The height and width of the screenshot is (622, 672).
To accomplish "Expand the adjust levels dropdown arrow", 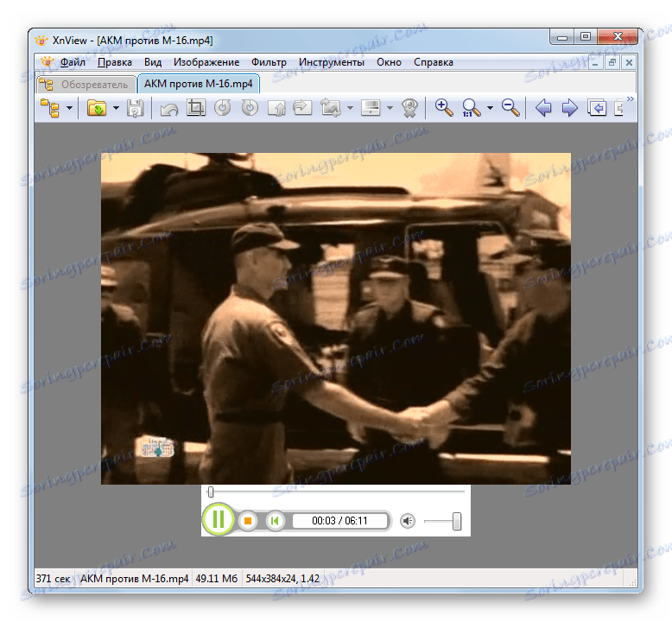I will (390, 108).
